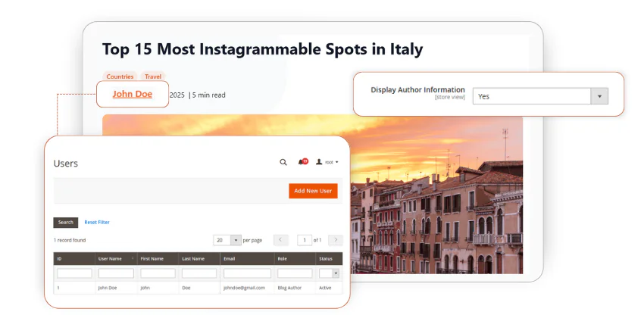Viewport: 644px width, 318px height.
Task: Click the Email filter input field
Action: pyautogui.click(x=247, y=273)
